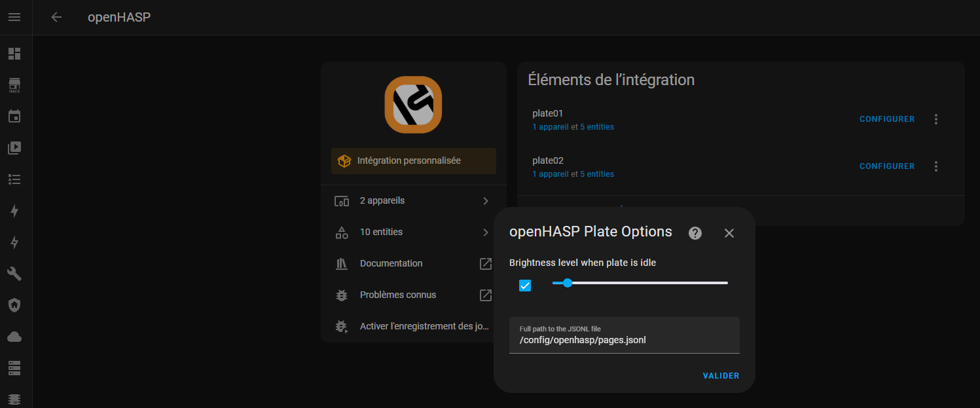The height and width of the screenshot is (408, 980).
Task: Click the debug logging bug icon
Action: point(342,327)
